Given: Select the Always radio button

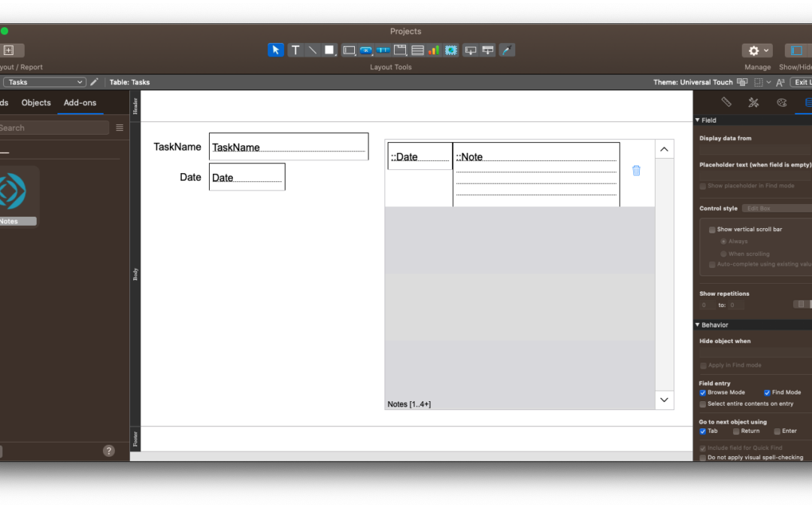Looking at the screenshot, I should pyautogui.click(x=723, y=242).
